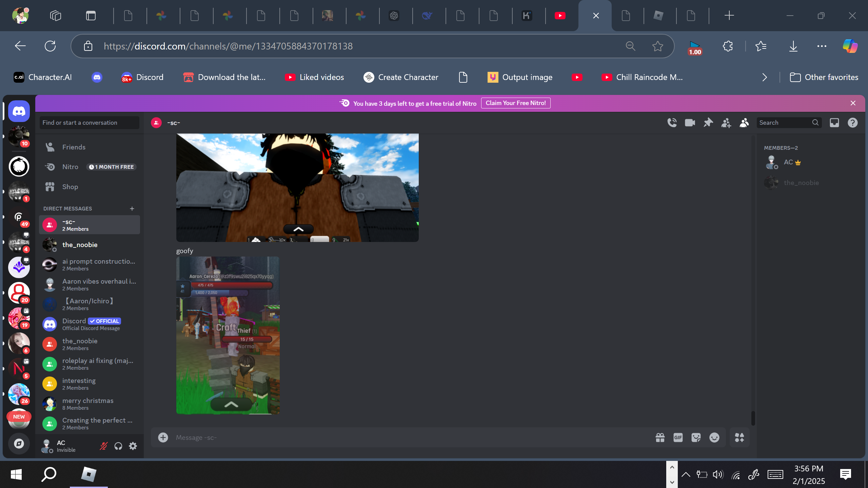868x488 pixels.
Task: Toggle microphone mute in user panel
Action: pyautogui.click(x=103, y=446)
